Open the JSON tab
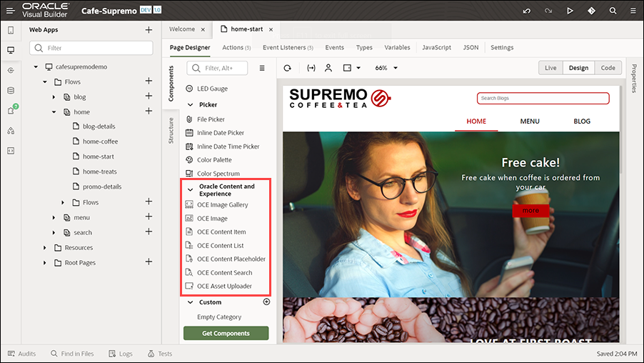This screenshot has width=644, height=363. pyautogui.click(x=471, y=48)
